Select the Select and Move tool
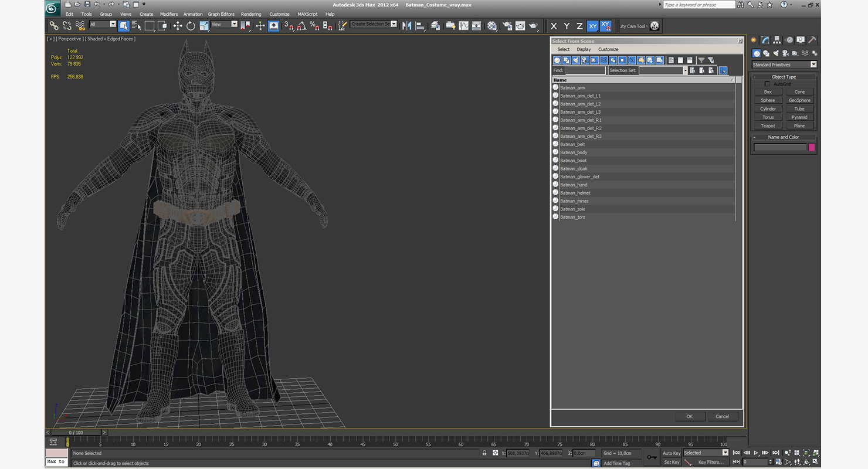868x469 pixels. (x=178, y=26)
